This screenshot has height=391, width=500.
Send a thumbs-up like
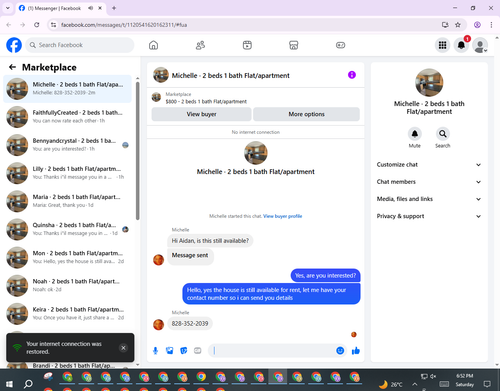coord(356,351)
